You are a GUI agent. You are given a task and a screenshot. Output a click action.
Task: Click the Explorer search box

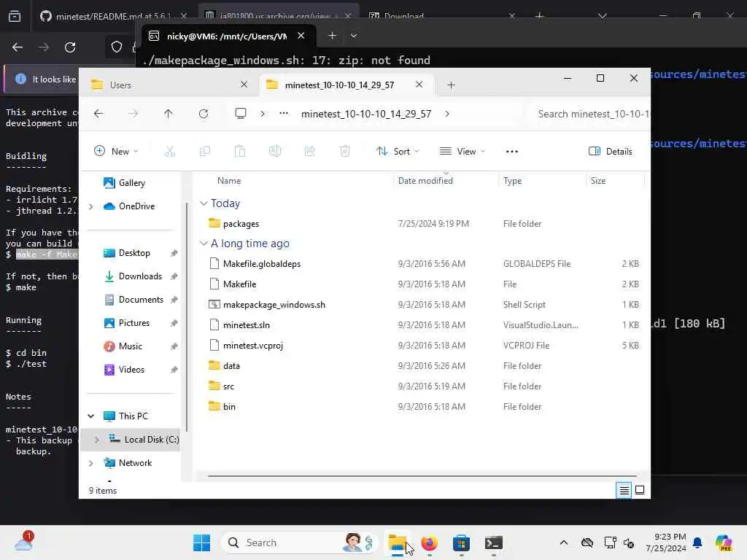(589, 114)
